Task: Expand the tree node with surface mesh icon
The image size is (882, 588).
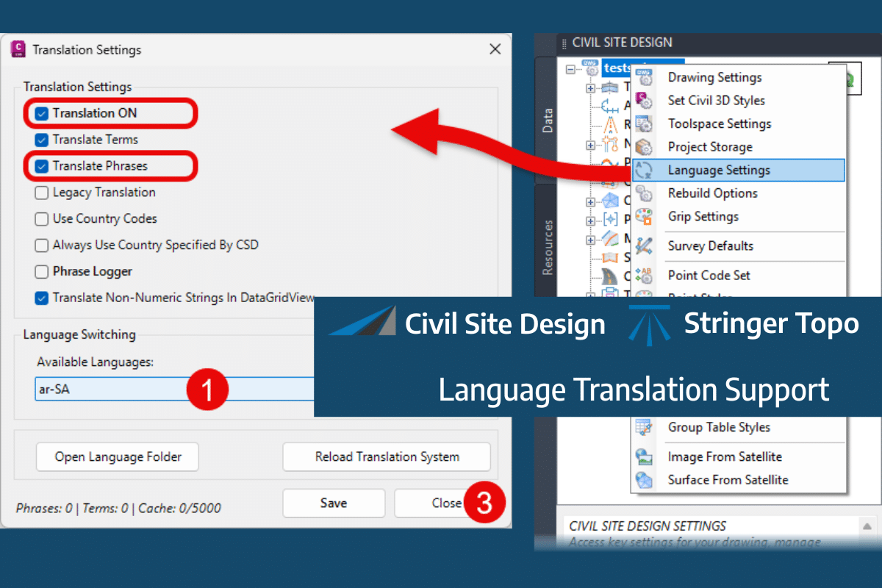Action: pos(590,201)
